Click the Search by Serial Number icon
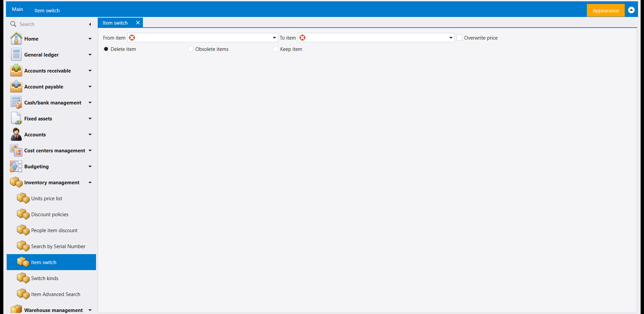 pos(23,246)
